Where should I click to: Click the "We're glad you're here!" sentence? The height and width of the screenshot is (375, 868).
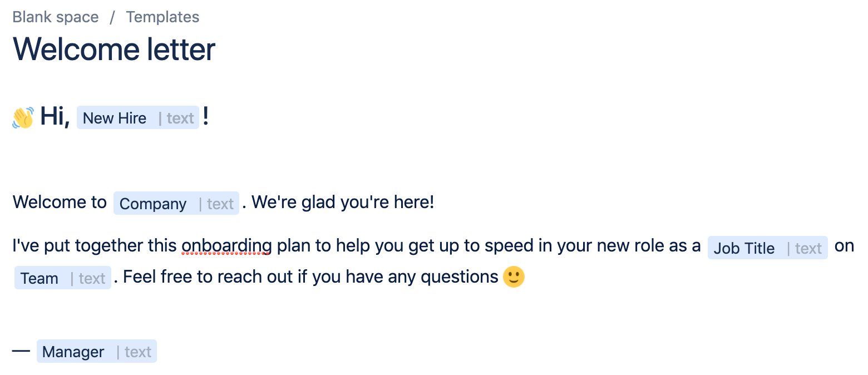[x=343, y=203]
